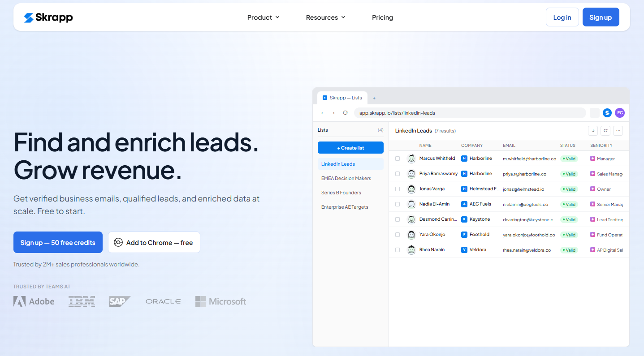Click the email n.elamin@aegfuels.co
This screenshot has width=644, height=356.
pyautogui.click(x=525, y=205)
